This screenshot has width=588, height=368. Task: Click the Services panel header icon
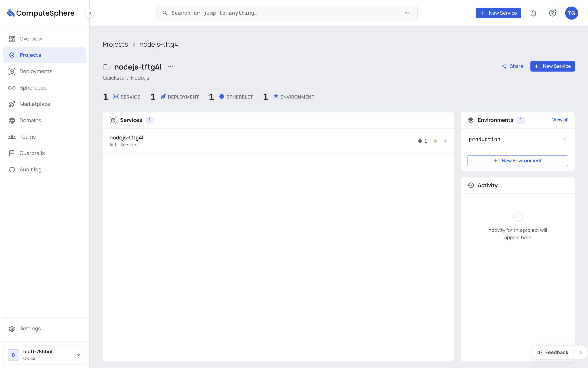click(x=113, y=120)
